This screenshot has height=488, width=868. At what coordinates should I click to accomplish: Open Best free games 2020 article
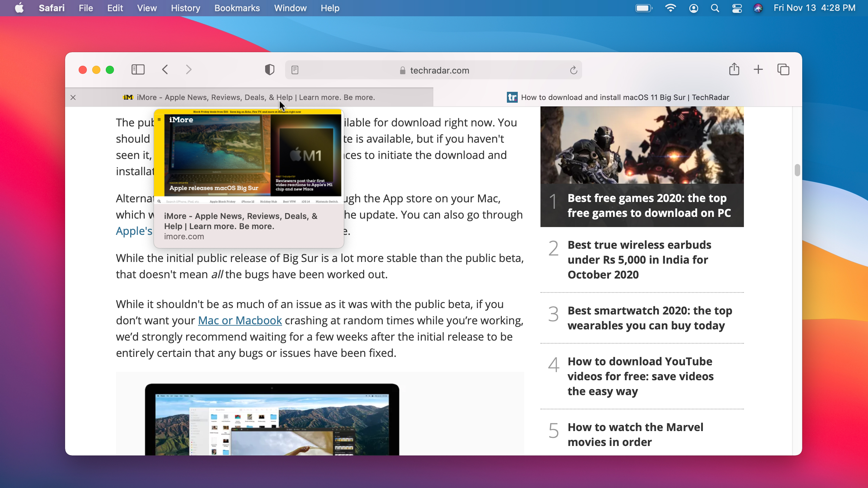pos(649,205)
